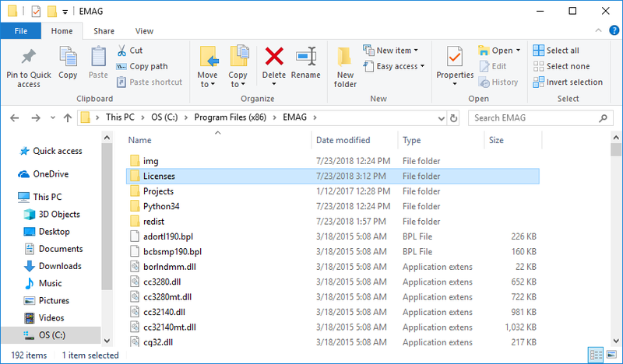This screenshot has width=623, height=364.
Task: Open OneDrive in navigation pane
Action: point(44,174)
